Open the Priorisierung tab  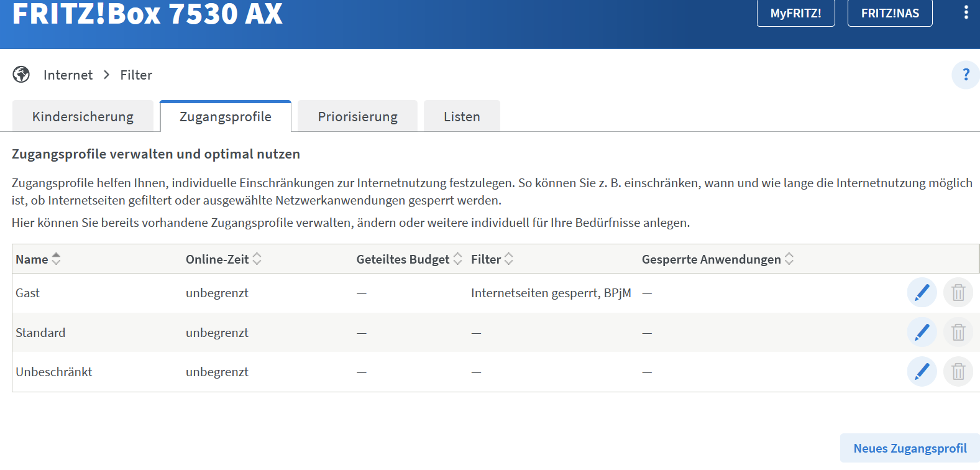357,116
